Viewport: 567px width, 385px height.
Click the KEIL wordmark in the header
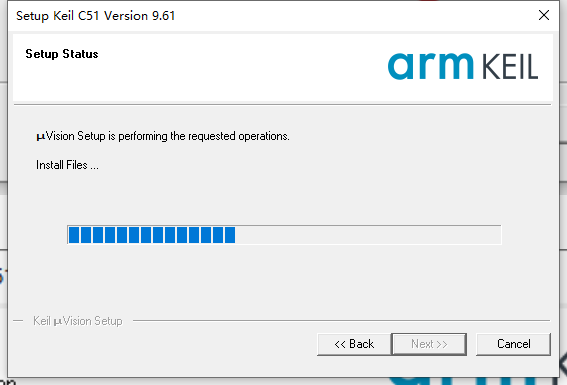[510, 67]
